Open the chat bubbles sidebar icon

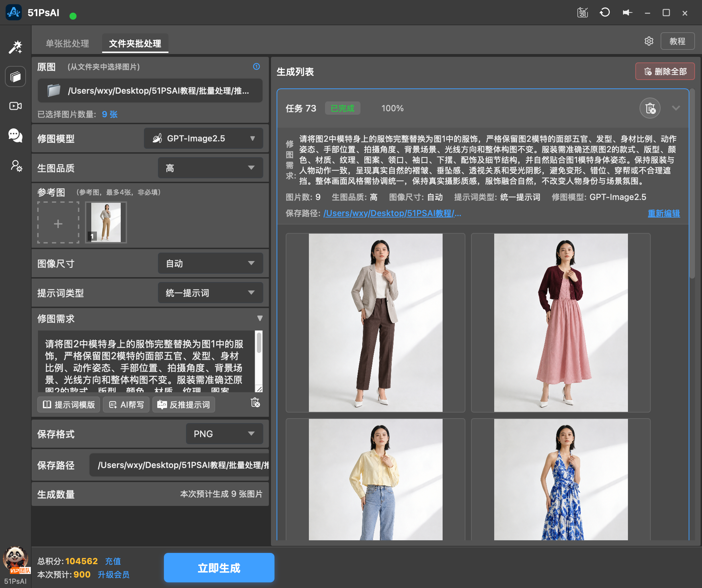point(15,135)
